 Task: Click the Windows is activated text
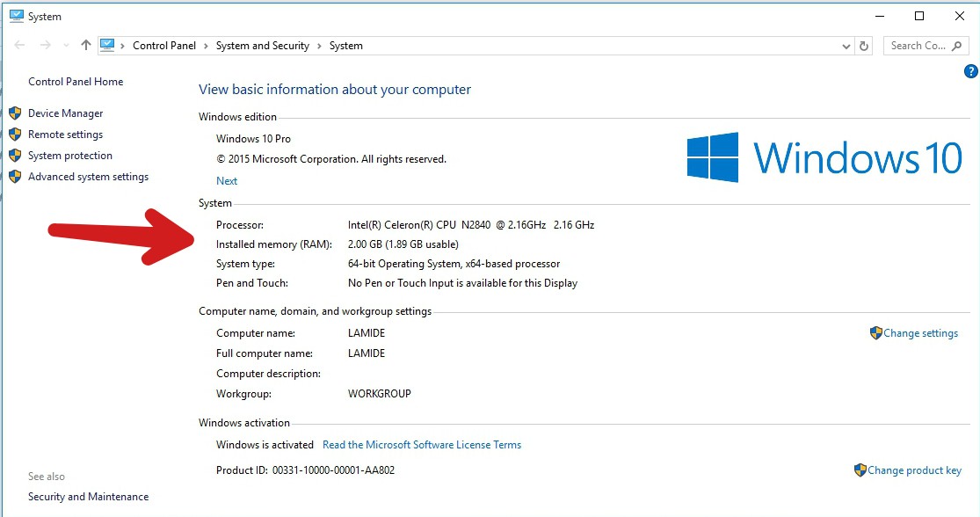coord(265,445)
